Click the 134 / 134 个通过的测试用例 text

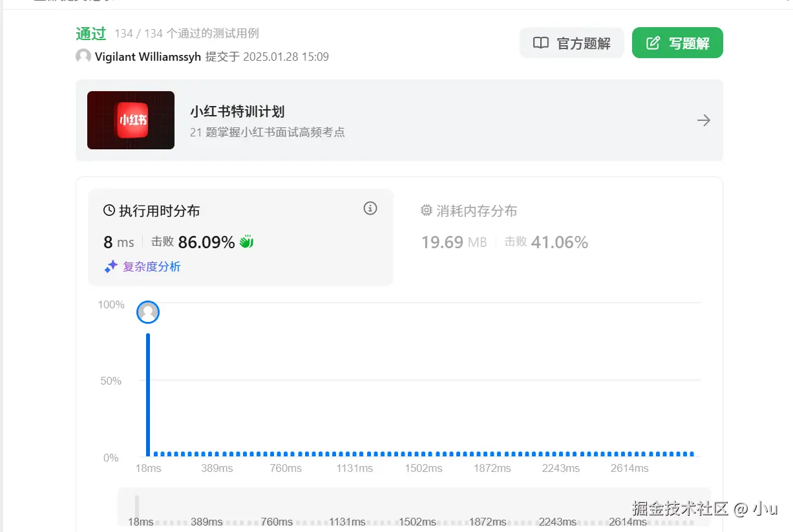[x=187, y=34]
